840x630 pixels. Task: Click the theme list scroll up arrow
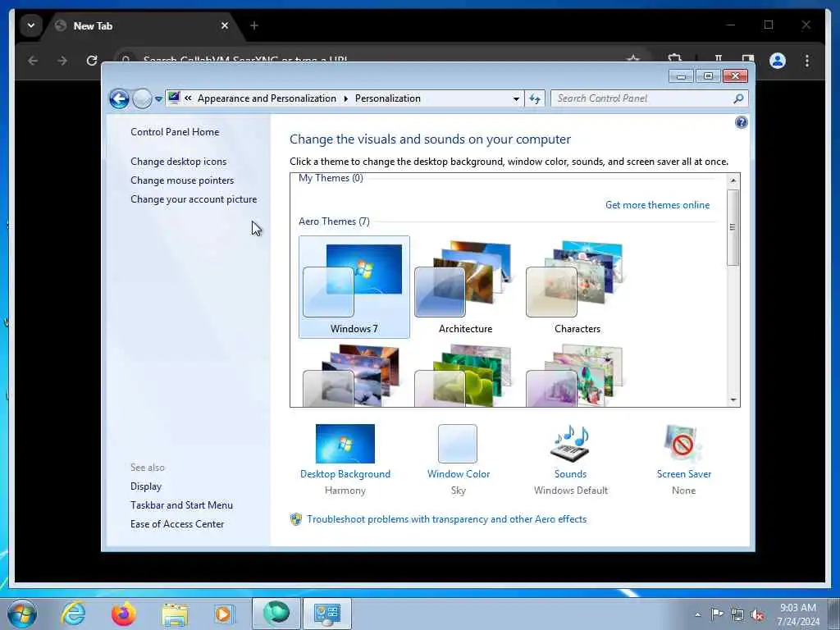click(733, 180)
